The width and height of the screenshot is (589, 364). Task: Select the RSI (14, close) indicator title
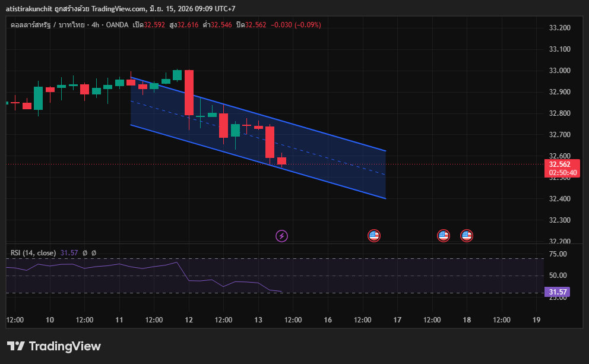tap(33, 253)
